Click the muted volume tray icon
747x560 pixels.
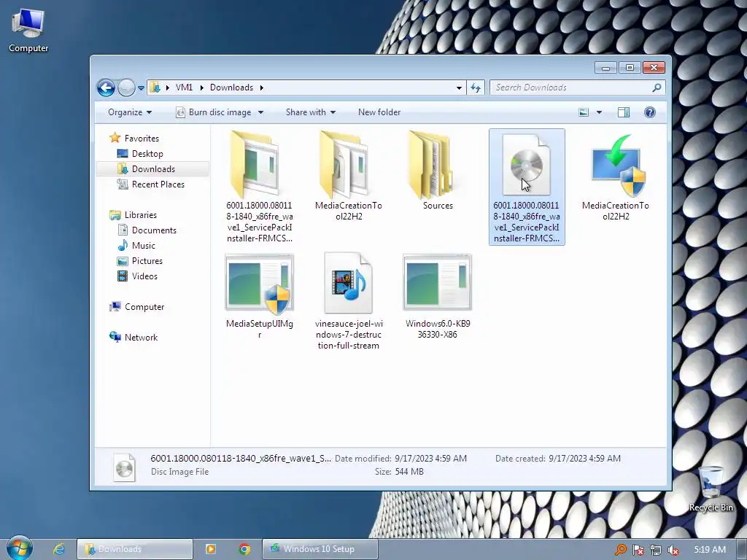coord(673,550)
